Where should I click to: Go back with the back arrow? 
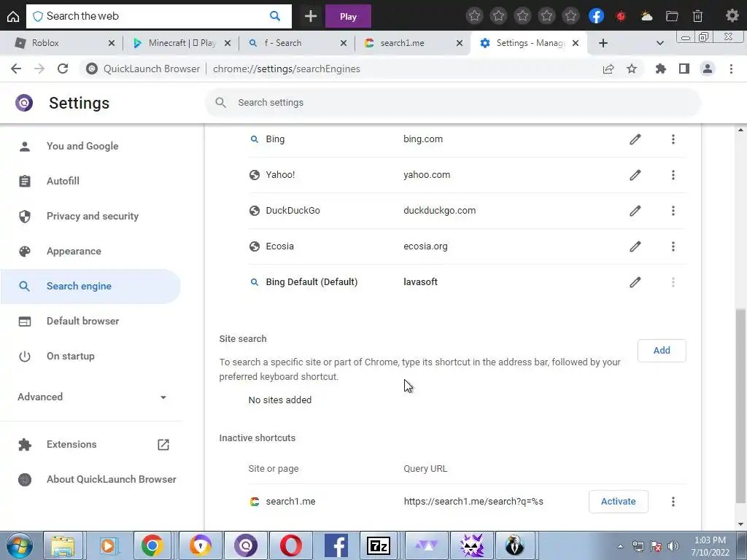coord(16,69)
